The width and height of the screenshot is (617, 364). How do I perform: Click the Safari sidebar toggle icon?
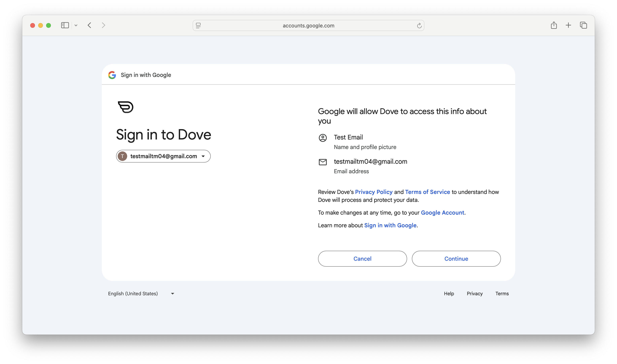(65, 25)
